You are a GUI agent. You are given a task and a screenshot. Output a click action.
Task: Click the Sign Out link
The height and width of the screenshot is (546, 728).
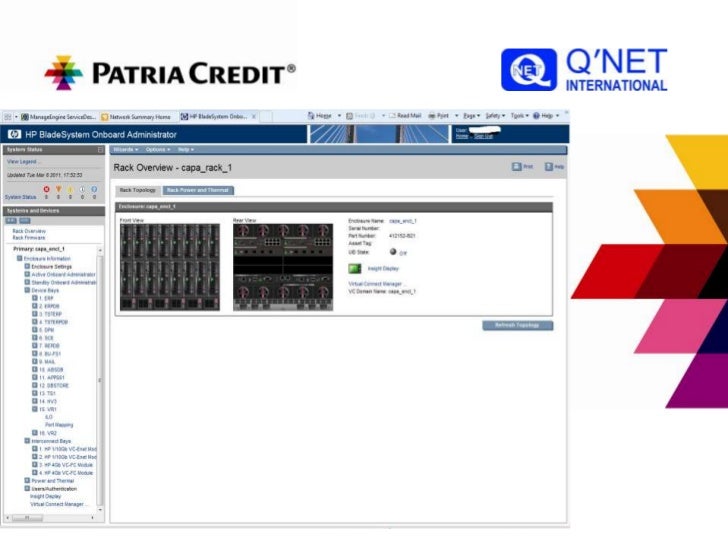tap(483, 136)
